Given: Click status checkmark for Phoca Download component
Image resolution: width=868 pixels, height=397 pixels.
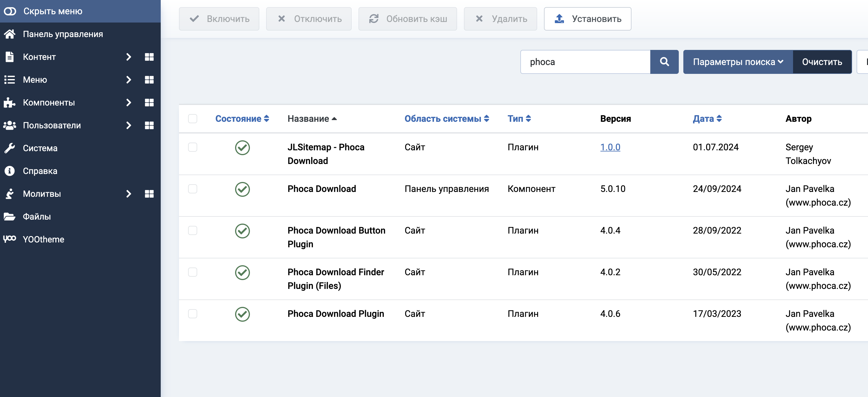Looking at the screenshot, I should pyautogui.click(x=242, y=189).
